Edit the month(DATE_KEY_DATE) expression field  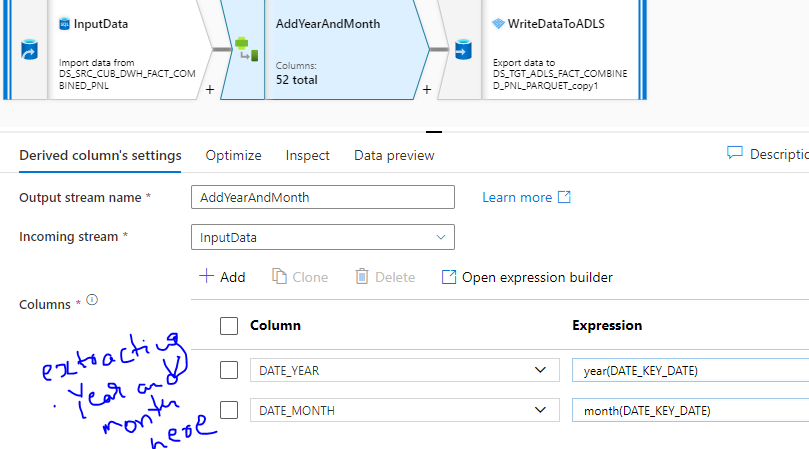point(690,410)
